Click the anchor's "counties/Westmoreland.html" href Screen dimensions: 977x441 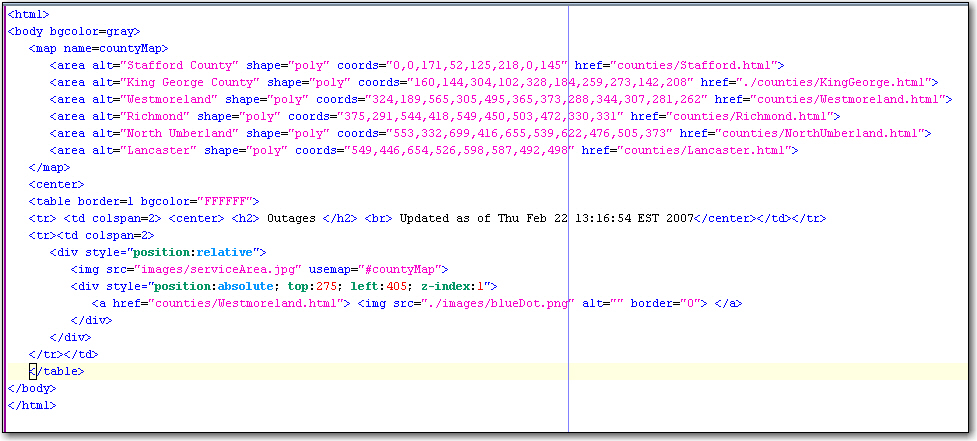point(246,303)
